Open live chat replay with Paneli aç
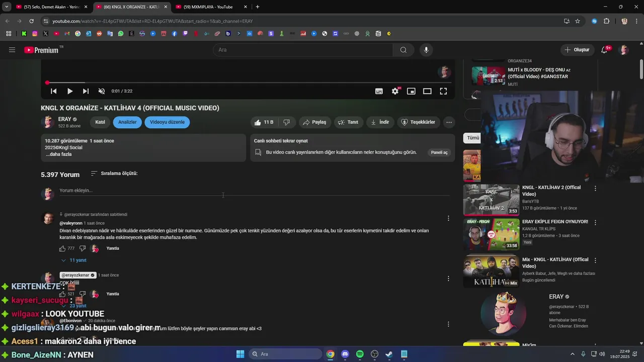This screenshot has height=362, width=644. coord(439,152)
